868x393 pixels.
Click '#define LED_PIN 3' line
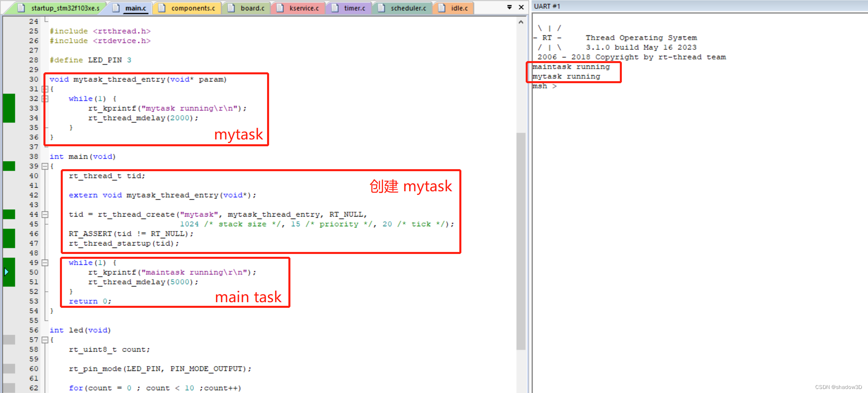pos(91,60)
